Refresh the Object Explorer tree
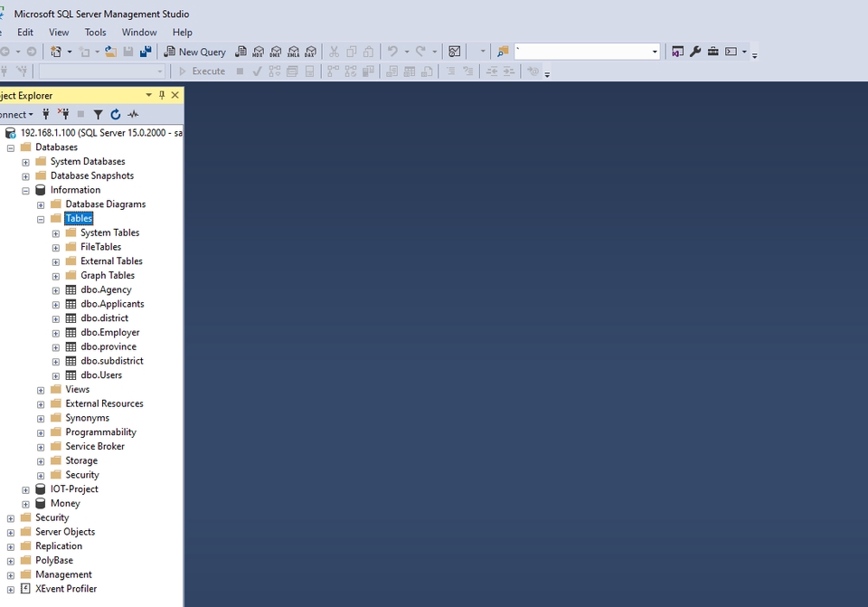This screenshot has width=868, height=607. [115, 114]
